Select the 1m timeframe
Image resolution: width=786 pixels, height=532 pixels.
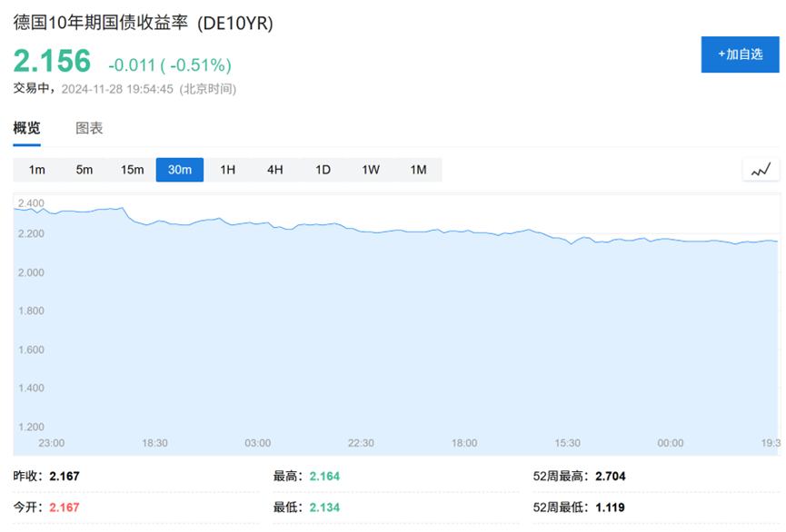pyautogui.click(x=37, y=169)
